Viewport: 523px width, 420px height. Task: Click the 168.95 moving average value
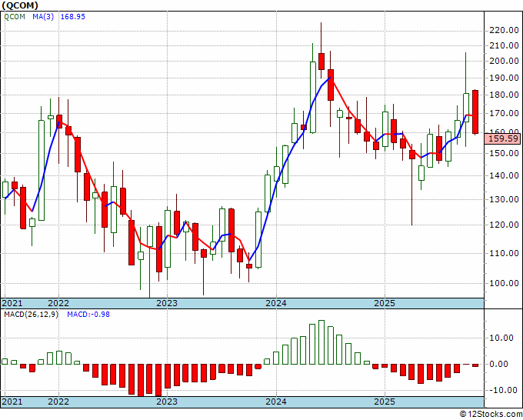[x=73, y=16]
